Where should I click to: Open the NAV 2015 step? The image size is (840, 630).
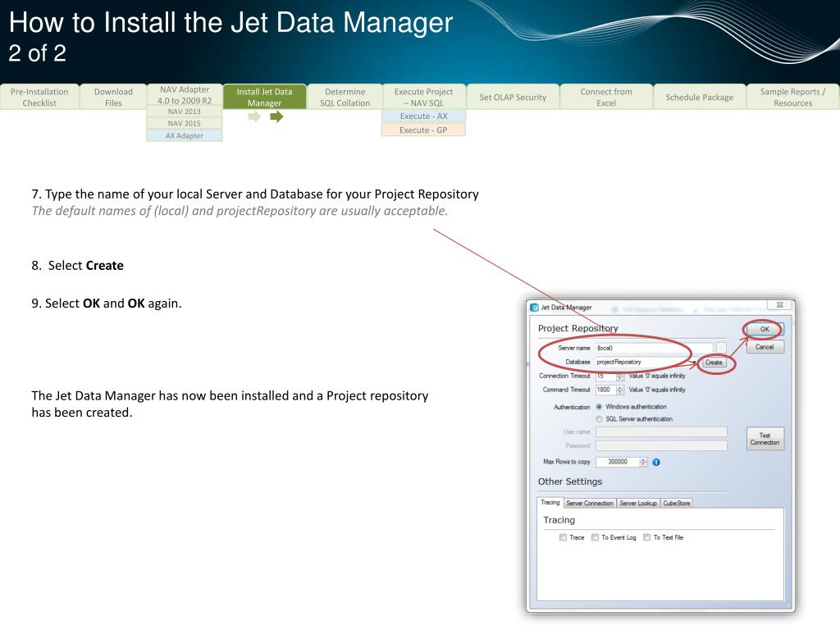(x=185, y=123)
